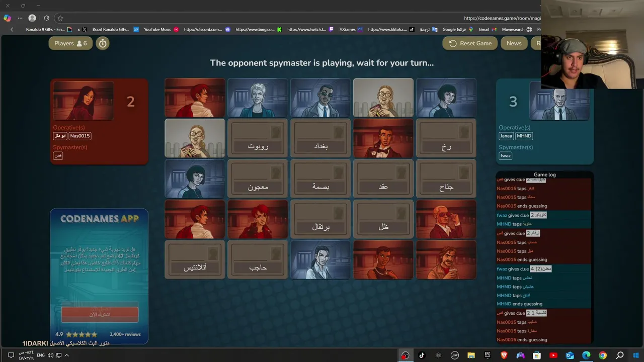Click the MHND operative tag
644x362 pixels.
(524, 136)
